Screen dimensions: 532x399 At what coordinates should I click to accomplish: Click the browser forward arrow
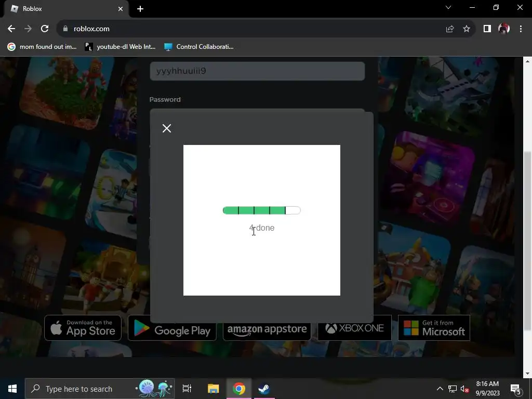pos(28,29)
